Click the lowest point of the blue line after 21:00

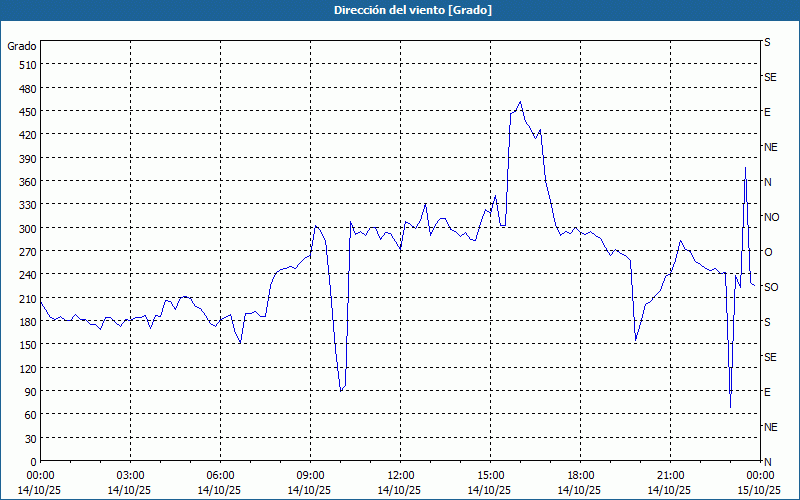(x=730, y=407)
